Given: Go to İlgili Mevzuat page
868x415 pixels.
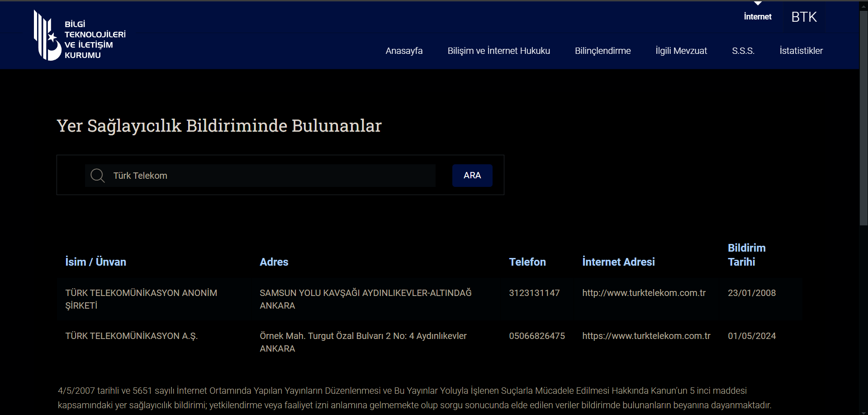Looking at the screenshot, I should point(681,51).
